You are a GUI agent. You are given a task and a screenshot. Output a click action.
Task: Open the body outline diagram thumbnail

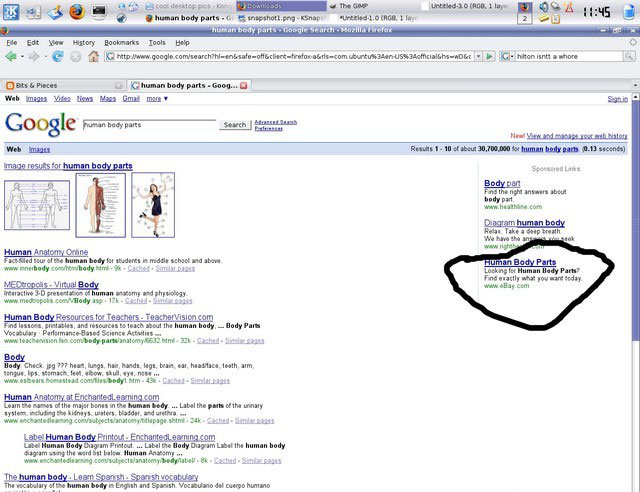pyautogui.click(x=37, y=205)
